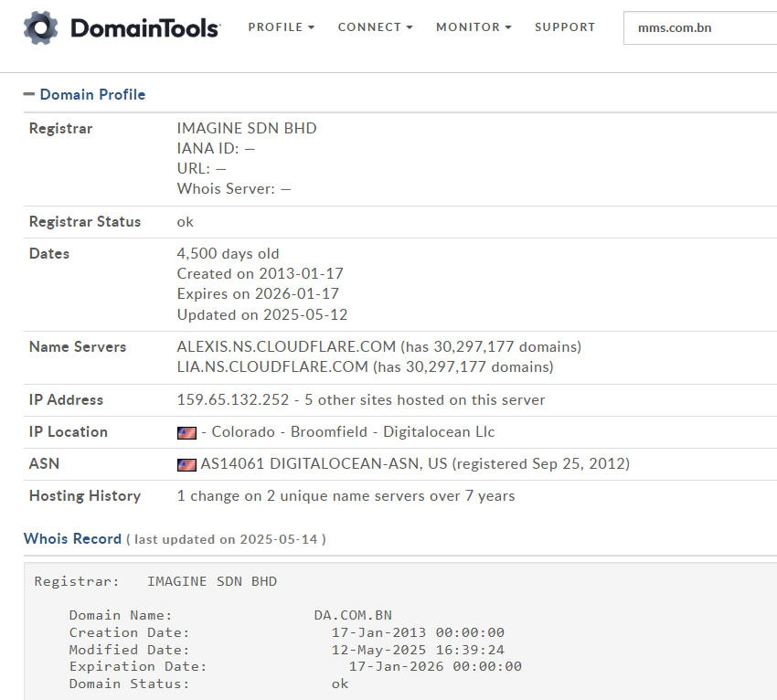Image resolution: width=777 pixels, height=700 pixels.
Task: Open the PROFILE dropdown menu
Action: [x=281, y=27]
